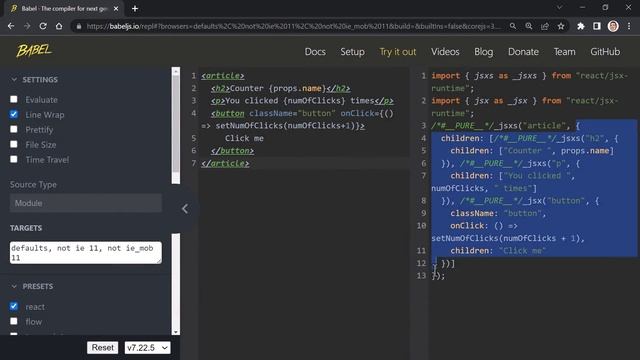Go to the Setup page

tap(352, 52)
